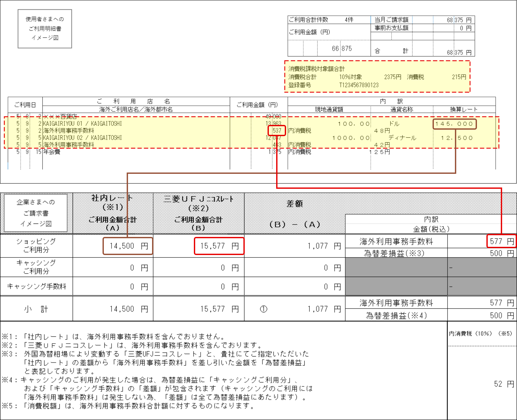This screenshot has height=420, width=517.
Task: Select the KAIGAIRIYOU 02 / KAIGAITOSHI row
Action: [x=82, y=138]
